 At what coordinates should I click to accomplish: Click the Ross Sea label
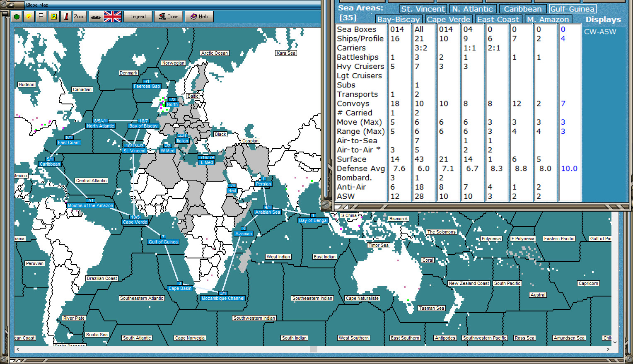pos(524,338)
